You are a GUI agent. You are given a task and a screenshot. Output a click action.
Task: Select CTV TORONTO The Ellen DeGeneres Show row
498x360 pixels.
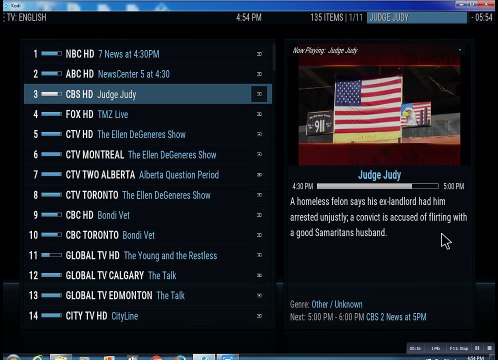(x=148, y=195)
